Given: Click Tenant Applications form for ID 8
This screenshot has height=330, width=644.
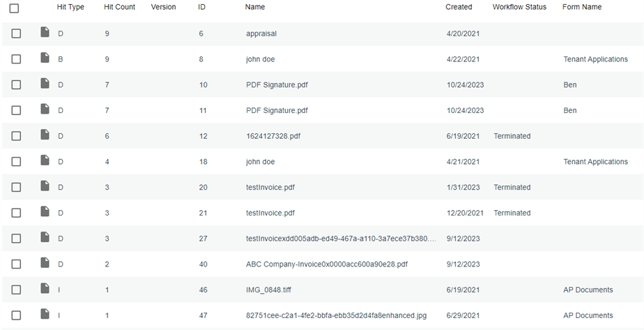Looking at the screenshot, I should tap(595, 59).
